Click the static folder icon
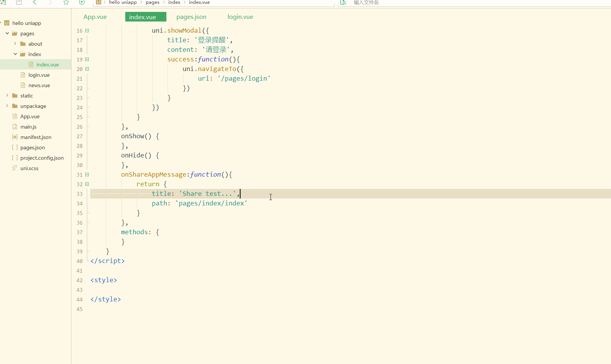 click(x=15, y=96)
